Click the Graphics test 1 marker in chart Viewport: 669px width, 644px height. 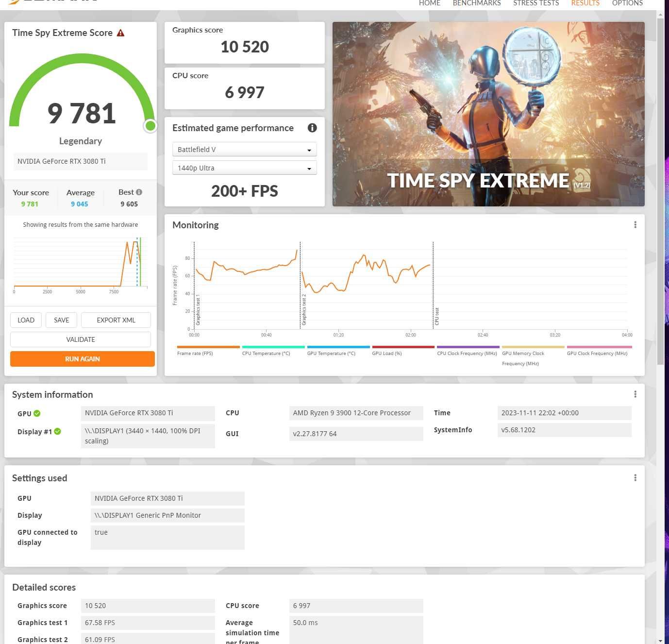coord(198,309)
